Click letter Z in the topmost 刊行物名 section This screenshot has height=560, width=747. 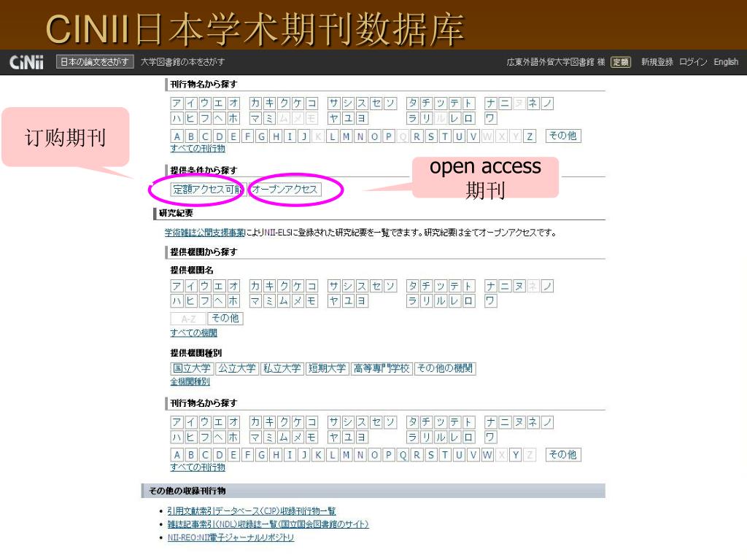click(x=530, y=136)
